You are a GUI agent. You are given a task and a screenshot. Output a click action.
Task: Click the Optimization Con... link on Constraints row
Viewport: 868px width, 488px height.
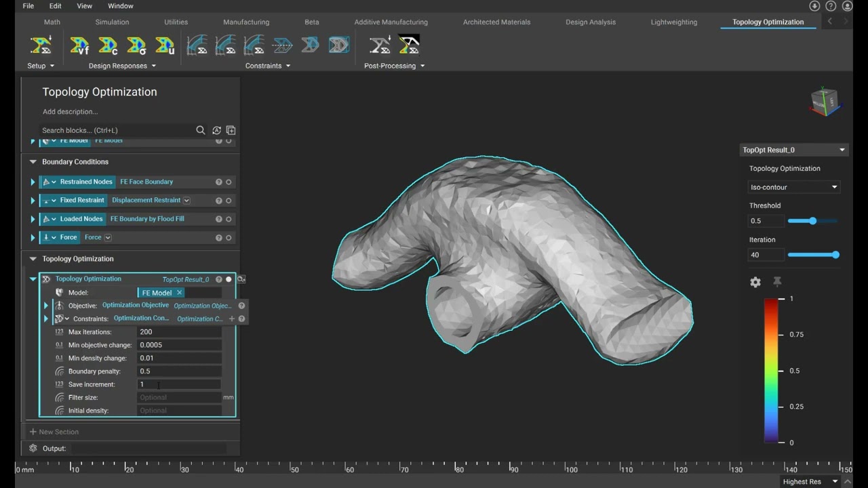point(142,318)
